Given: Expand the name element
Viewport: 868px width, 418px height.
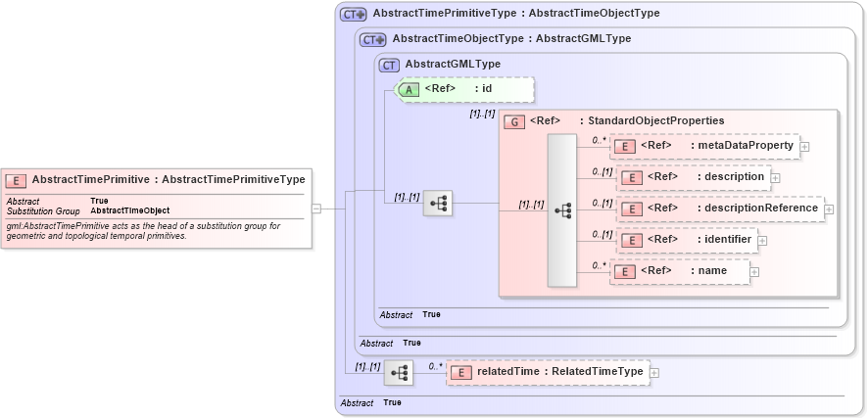Looking at the screenshot, I should click(x=754, y=272).
